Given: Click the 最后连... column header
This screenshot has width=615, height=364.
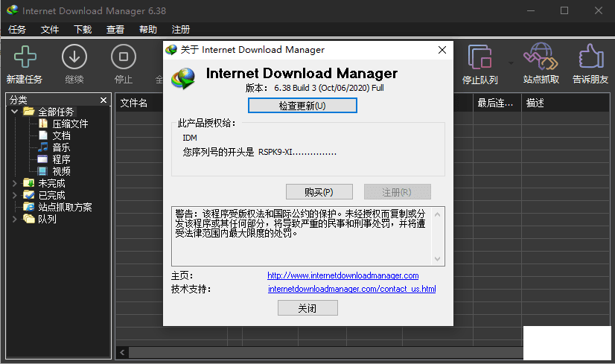Looking at the screenshot, I should pos(495,103).
